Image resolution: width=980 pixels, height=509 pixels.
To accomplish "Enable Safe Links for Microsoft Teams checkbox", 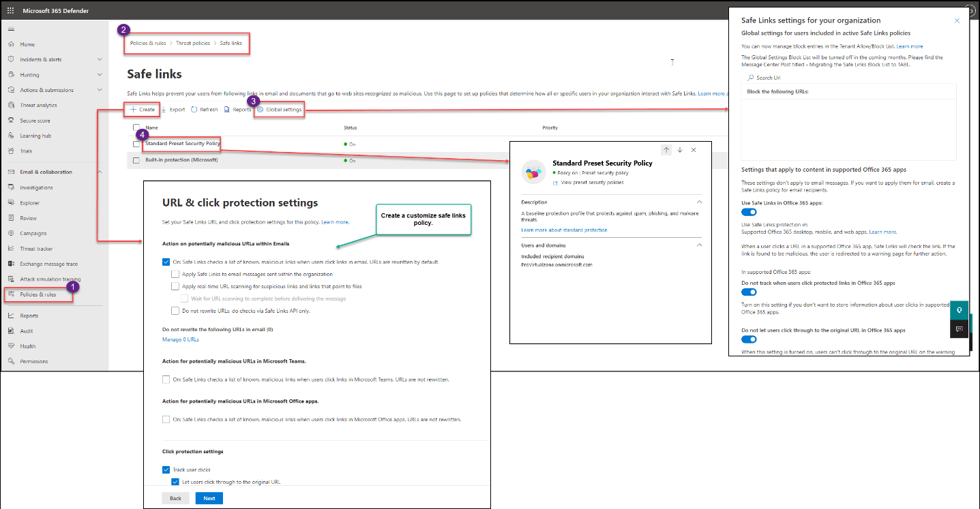I will (x=166, y=379).
